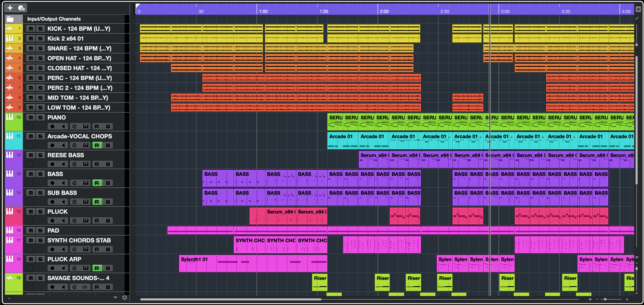Toggle monitor speaker on the REESE BASS track
Screen dimensions: 644x305
pos(63,164)
